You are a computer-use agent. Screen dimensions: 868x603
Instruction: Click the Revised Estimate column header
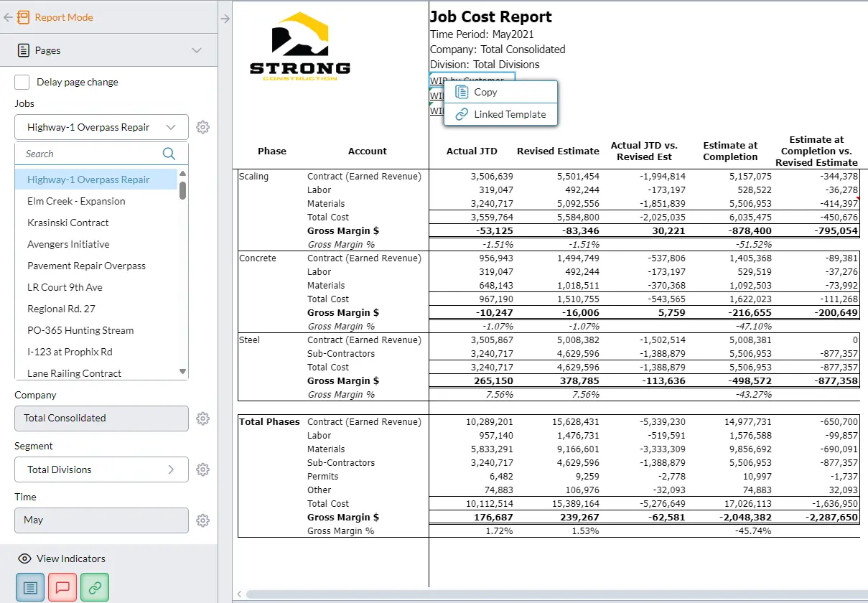(x=558, y=151)
